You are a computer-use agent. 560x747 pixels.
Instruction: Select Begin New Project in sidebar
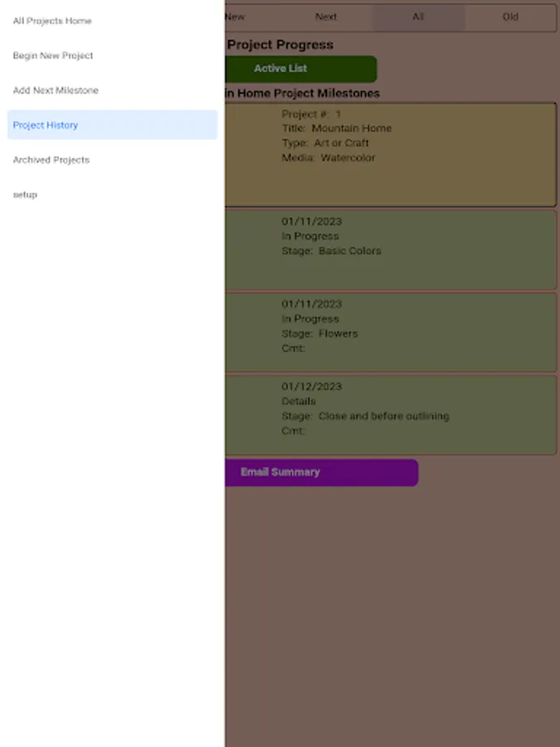112,56
